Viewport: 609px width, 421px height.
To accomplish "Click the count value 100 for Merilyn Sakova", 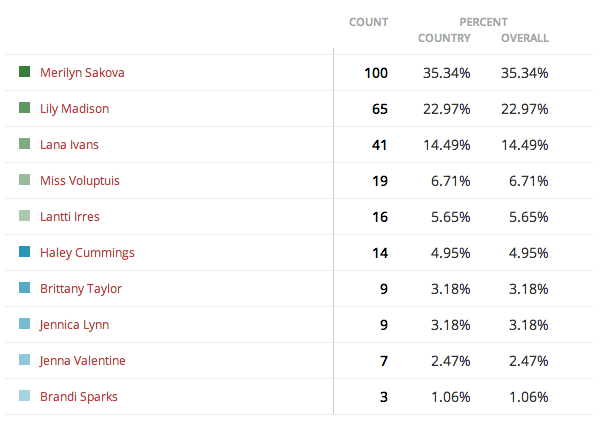I will [x=376, y=73].
